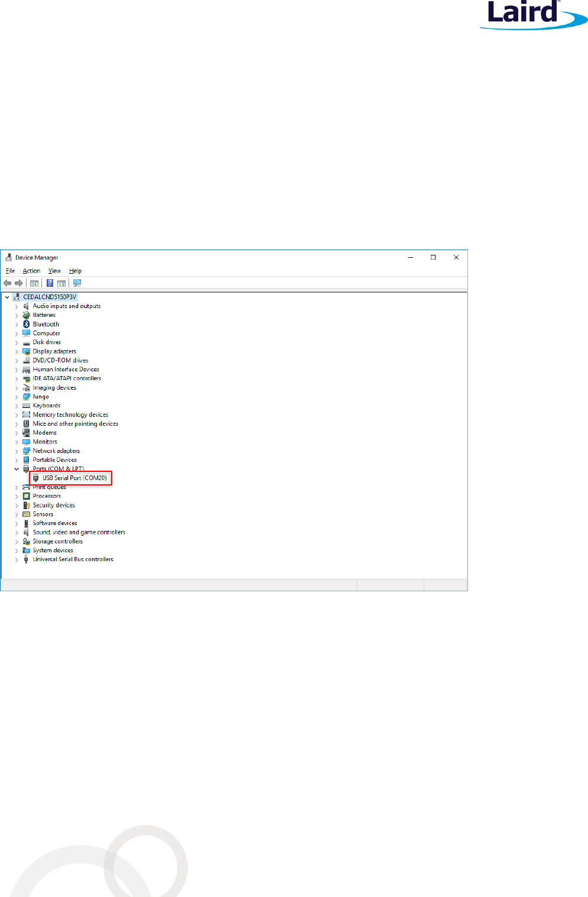The image size is (588, 897).
Task: Expand the Portable Devices chevron
Action: [17, 460]
